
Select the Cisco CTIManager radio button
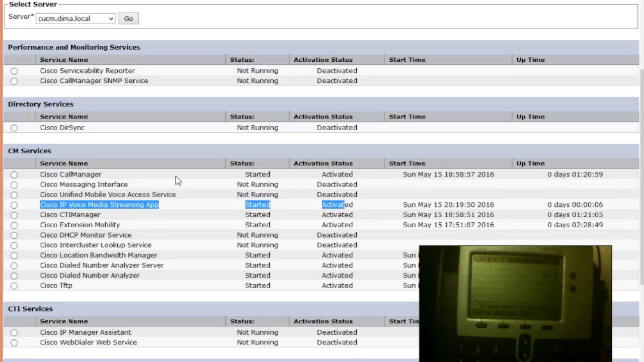click(14, 215)
